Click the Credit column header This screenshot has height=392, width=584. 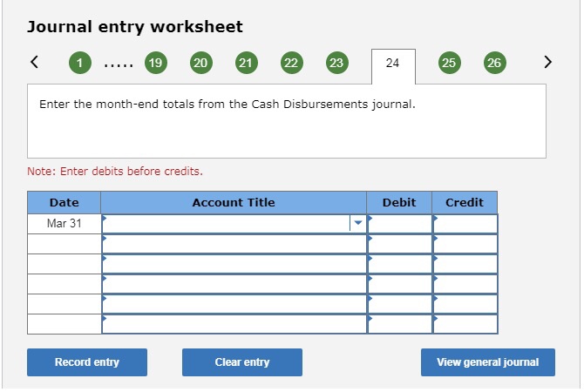point(465,202)
